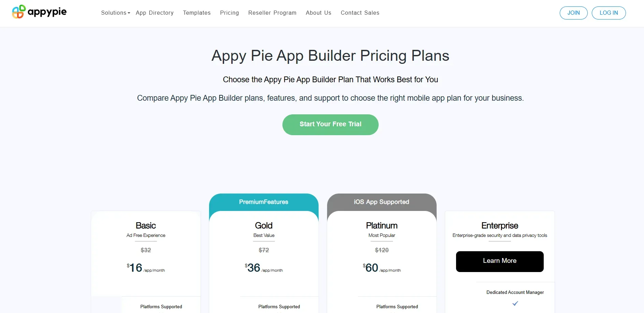Image resolution: width=644 pixels, height=313 pixels.
Task: Navigate to the App Directory page
Action: point(155,13)
